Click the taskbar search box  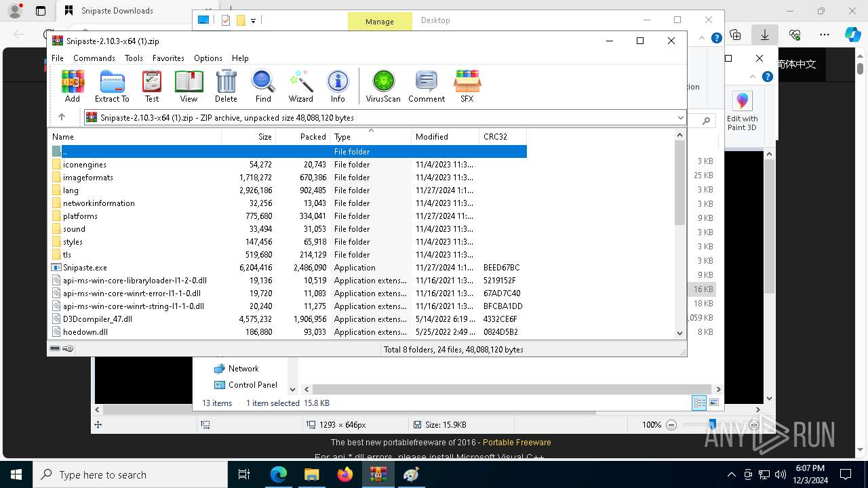coord(130,474)
